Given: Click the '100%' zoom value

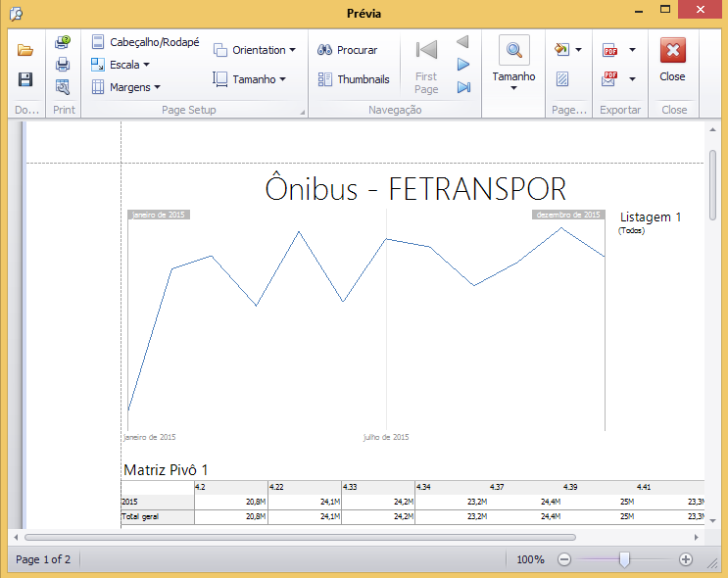Looking at the screenshot, I should (x=530, y=559).
